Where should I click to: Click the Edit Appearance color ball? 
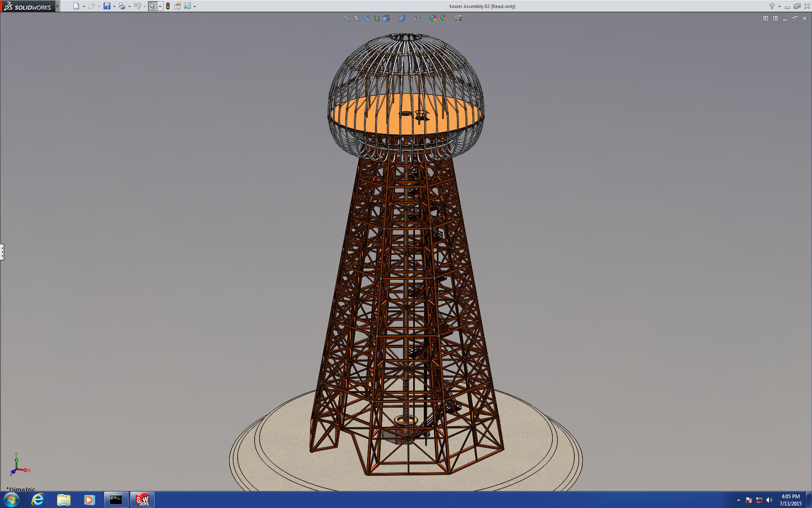433,18
